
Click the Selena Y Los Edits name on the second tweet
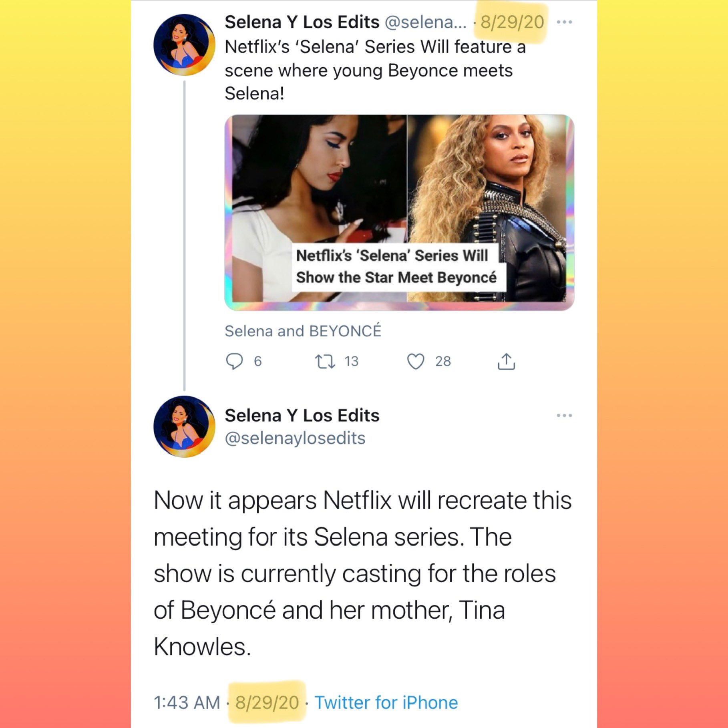[x=302, y=415]
